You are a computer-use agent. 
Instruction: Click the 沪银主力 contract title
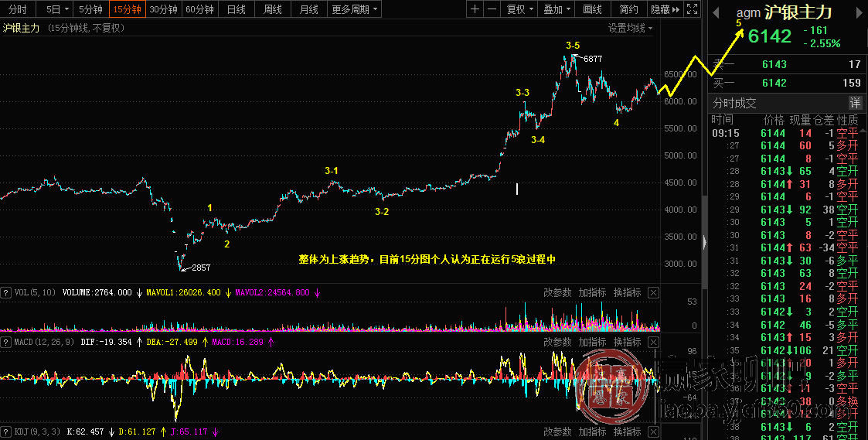pos(798,12)
